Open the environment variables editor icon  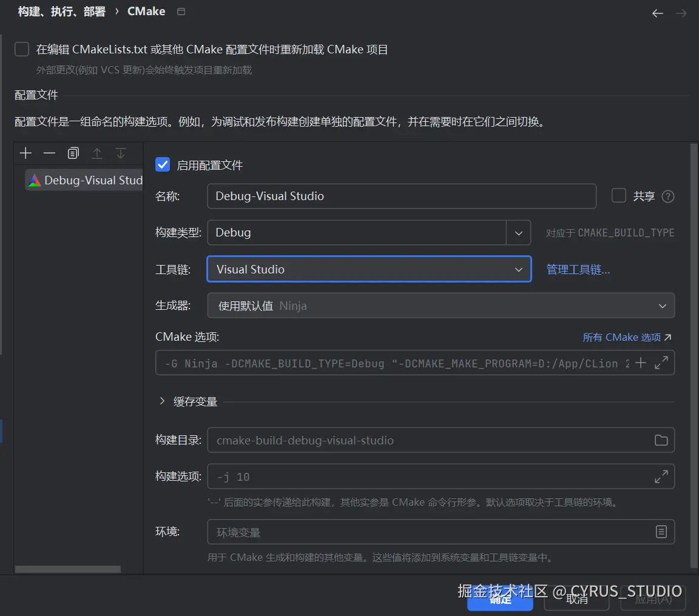coord(661,532)
